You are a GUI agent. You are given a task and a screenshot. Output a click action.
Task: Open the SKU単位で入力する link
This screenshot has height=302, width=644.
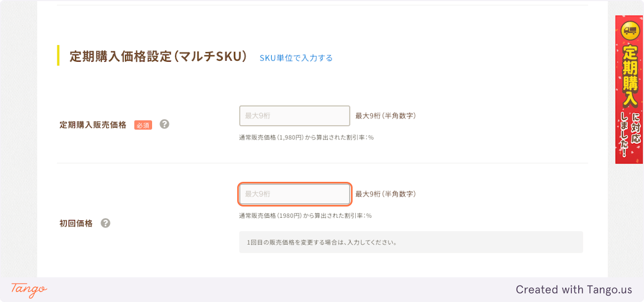(x=296, y=58)
